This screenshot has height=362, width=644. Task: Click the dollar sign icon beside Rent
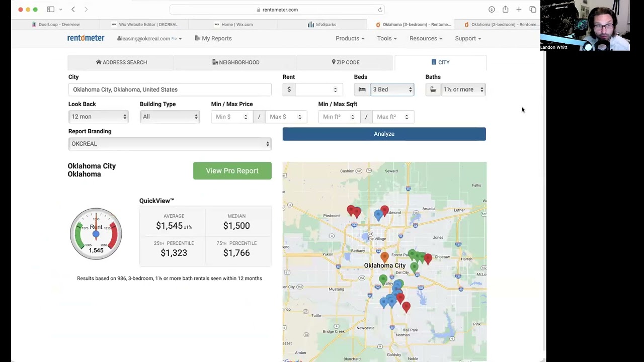click(289, 89)
